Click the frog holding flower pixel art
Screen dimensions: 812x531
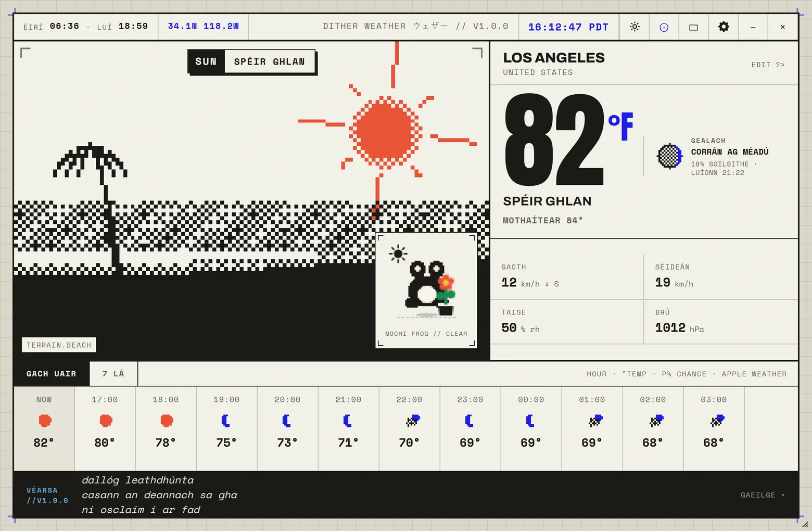pyautogui.click(x=431, y=289)
